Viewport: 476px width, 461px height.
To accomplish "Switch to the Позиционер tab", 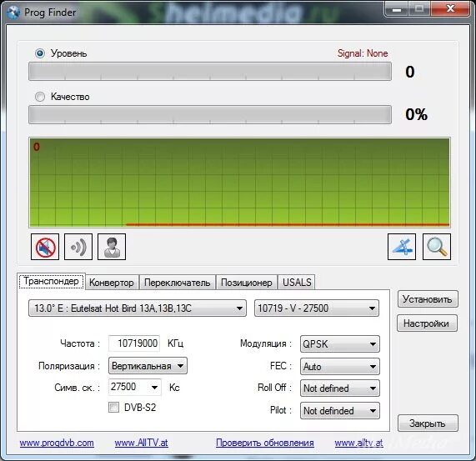I will 247,283.
